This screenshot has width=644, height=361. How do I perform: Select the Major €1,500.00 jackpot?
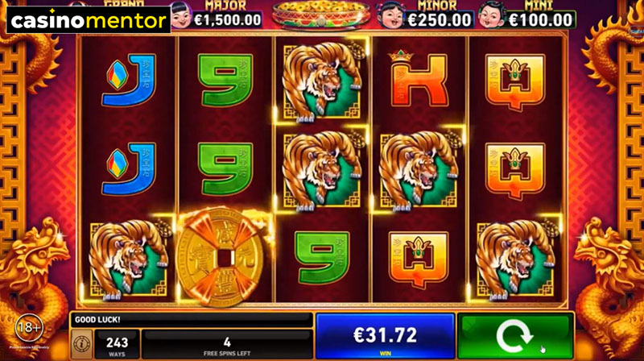click(x=217, y=15)
